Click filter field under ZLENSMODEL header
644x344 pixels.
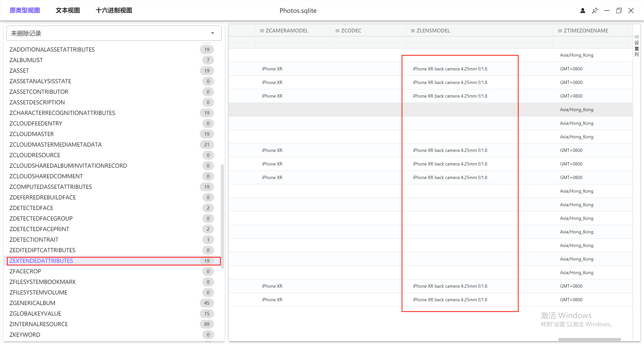(x=479, y=42)
